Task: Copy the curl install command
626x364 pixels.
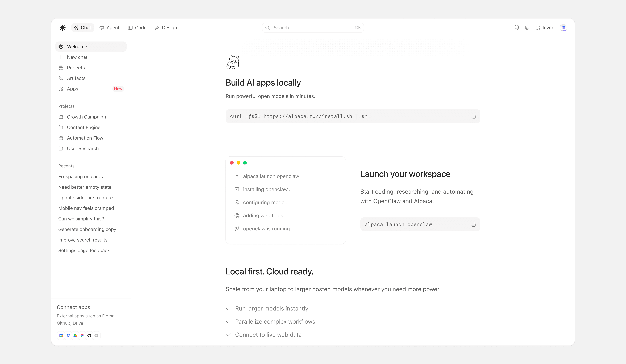Action: click(473, 116)
